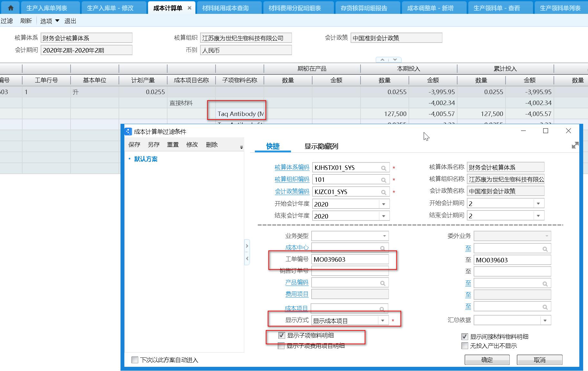Screen dimensions: 588x371
Task: Toggle 显示子项费用项目明细 checkbox
Action: [281, 346]
